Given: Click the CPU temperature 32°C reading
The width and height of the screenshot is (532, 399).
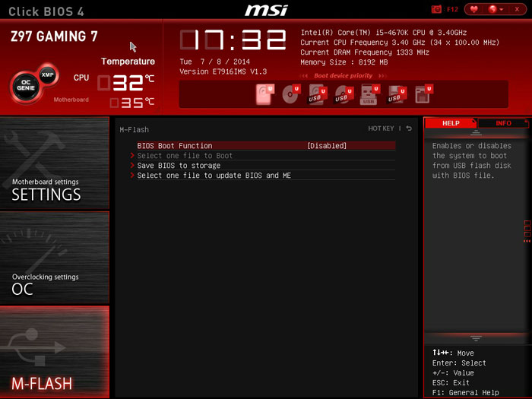Looking at the screenshot, I should [126, 82].
